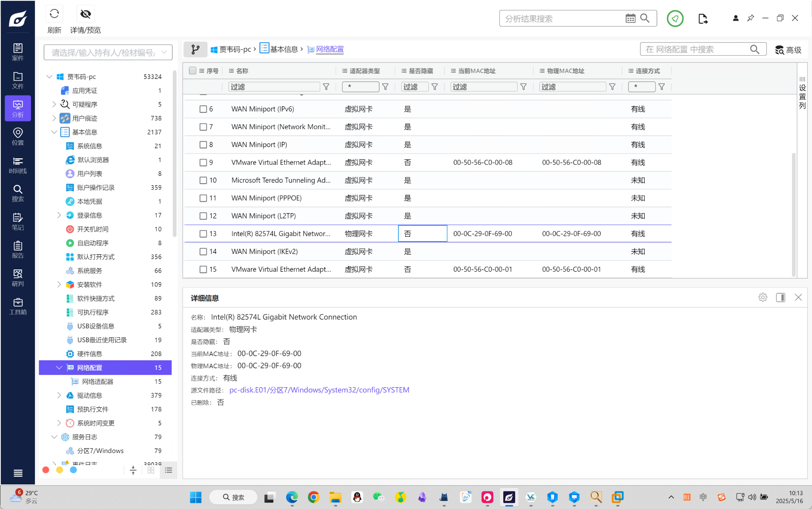
Task: Click filter funnel for 名称 column
Action: (x=326, y=87)
